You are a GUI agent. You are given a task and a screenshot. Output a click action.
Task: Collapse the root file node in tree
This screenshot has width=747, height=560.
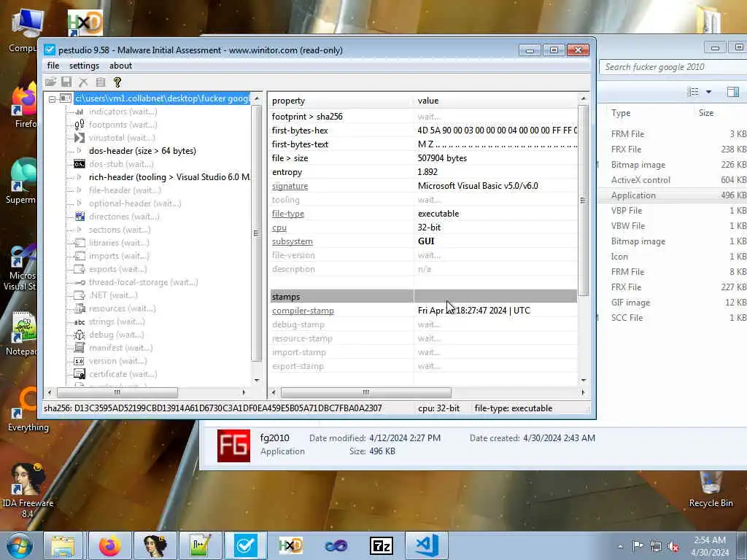52,99
